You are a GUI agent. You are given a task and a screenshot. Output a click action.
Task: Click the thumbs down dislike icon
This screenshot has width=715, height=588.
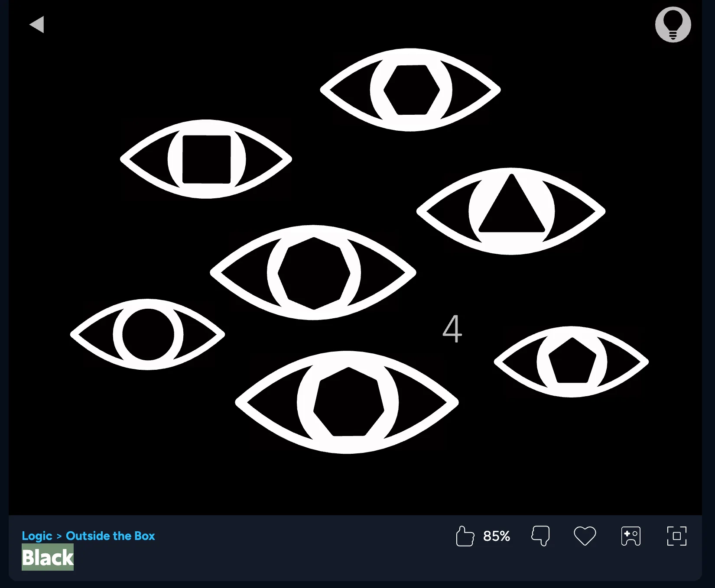click(540, 536)
